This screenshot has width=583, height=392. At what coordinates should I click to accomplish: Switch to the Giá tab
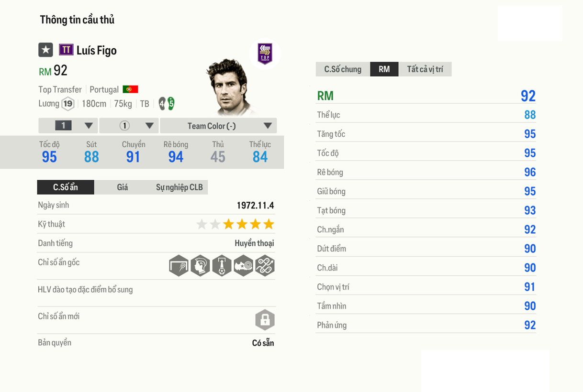123,187
